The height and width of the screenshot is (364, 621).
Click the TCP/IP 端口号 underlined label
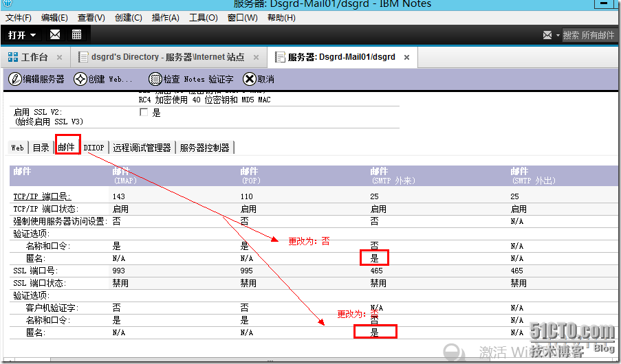42,196
